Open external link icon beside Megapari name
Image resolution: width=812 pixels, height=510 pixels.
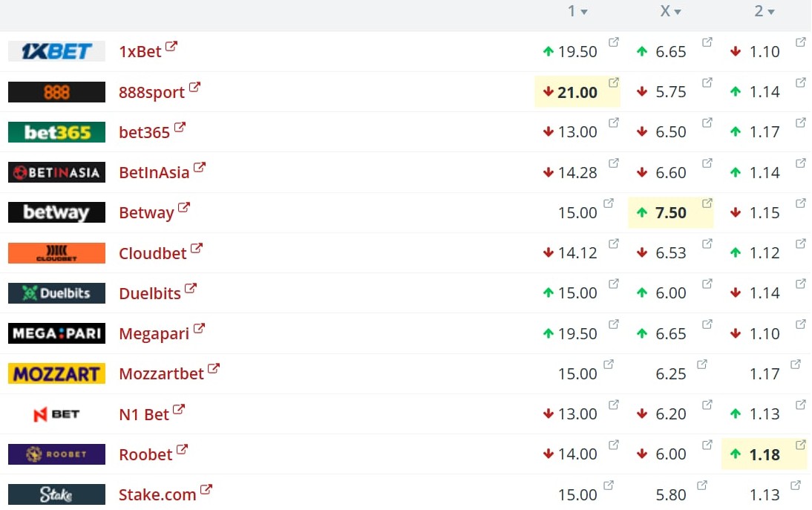click(x=199, y=329)
